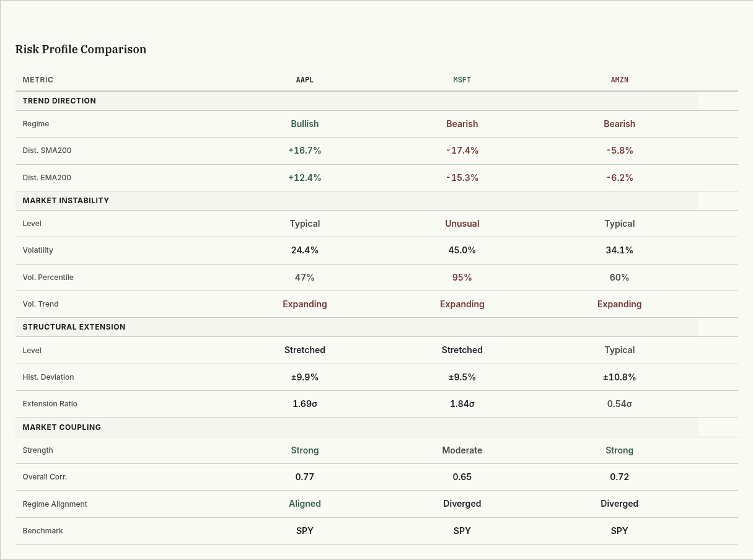The height and width of the screenshot is (560, 753).
Task: Click the Stretched level value under MSFT
Action: (462, 350)
